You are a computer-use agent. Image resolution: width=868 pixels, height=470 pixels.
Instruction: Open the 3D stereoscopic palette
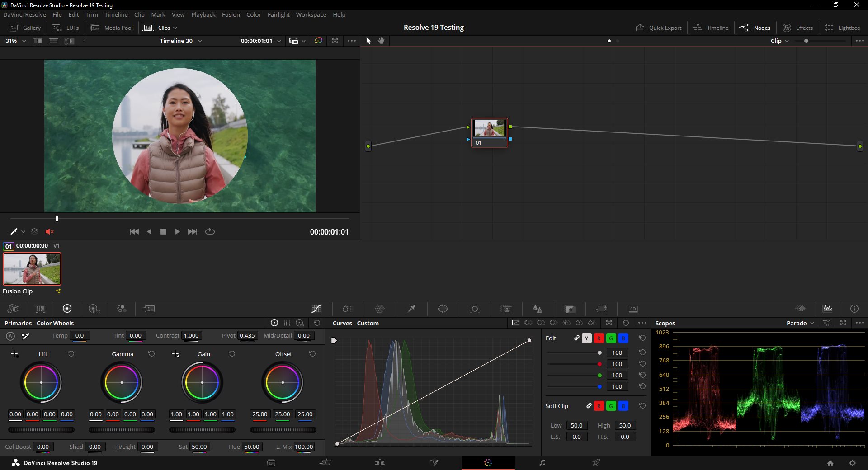click(633, 309)
